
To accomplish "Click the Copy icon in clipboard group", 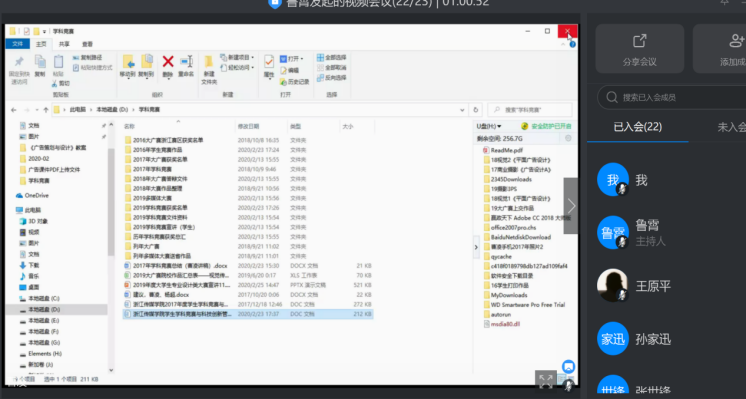I will (x=40, y=61).
